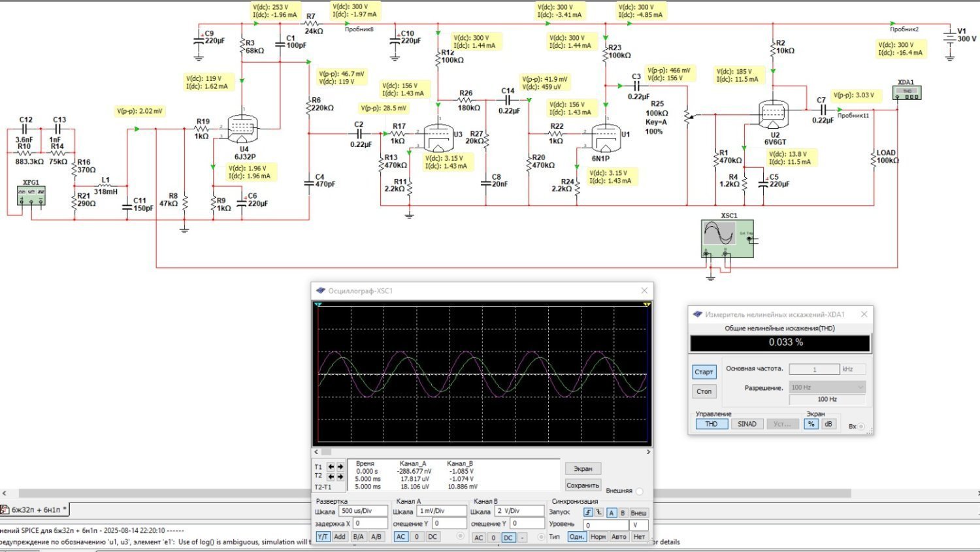This screenshot has width=980, height=552.
Task: Click the schematic horizontal scrollbar
Action: click(x=434, y=493)
